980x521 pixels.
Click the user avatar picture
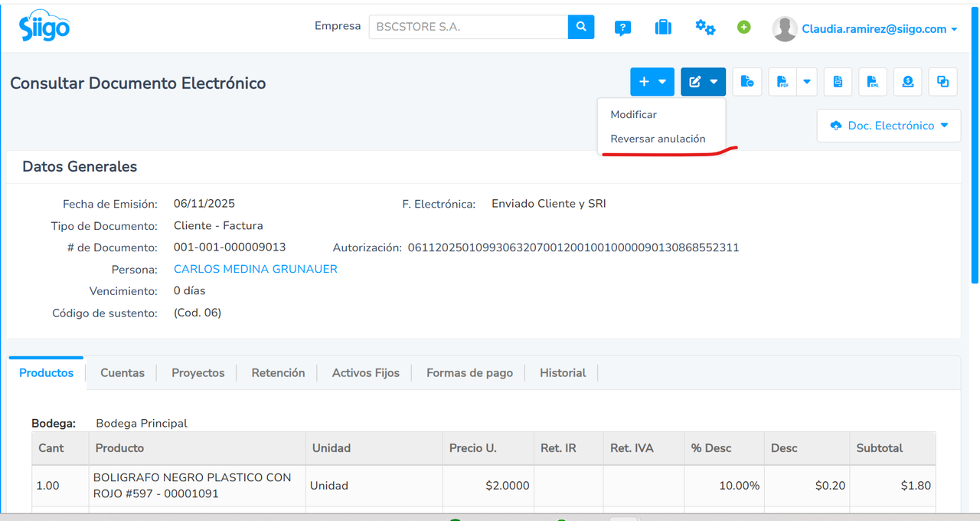(785, 29)
